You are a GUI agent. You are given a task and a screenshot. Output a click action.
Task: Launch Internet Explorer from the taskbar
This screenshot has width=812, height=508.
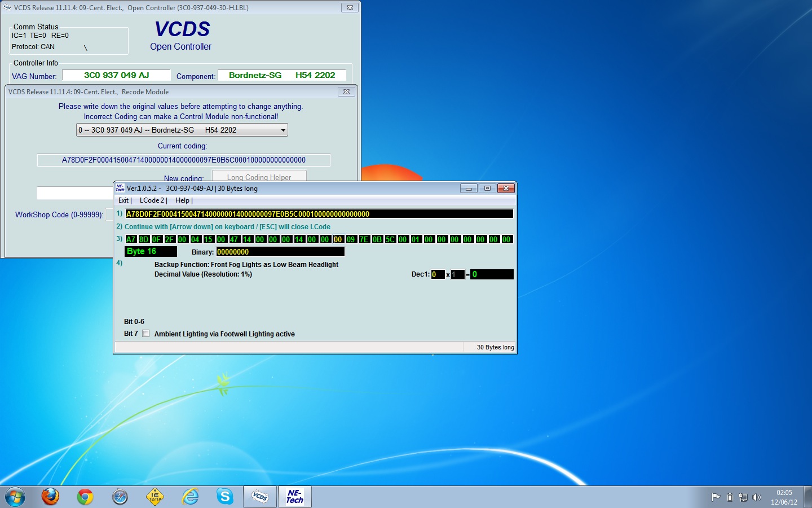[x=190, y=497]
